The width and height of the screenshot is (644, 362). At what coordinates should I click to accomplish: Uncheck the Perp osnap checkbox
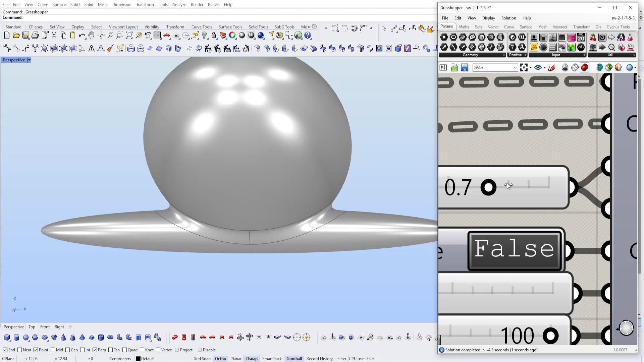pos(95,350)
